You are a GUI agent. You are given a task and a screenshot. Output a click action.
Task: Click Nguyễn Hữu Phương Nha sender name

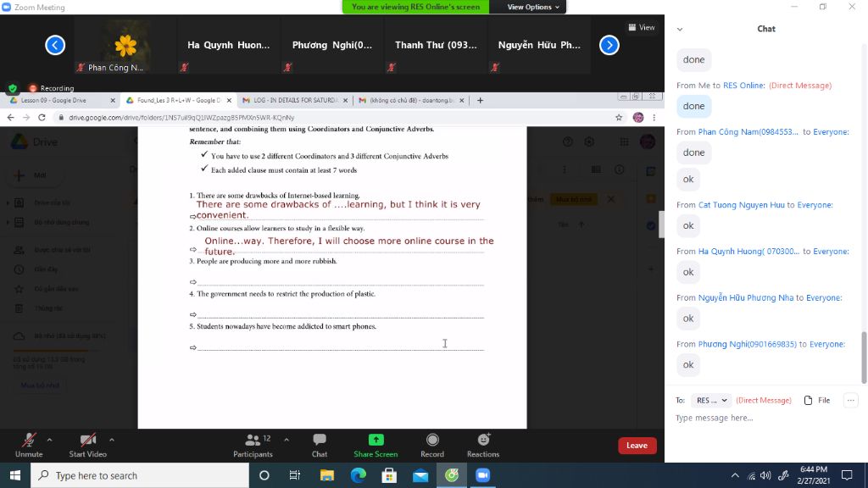pos(746,297)
